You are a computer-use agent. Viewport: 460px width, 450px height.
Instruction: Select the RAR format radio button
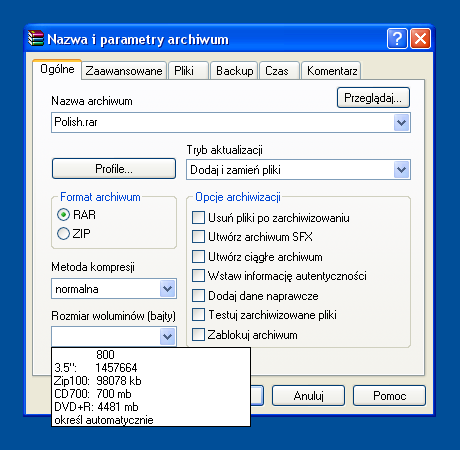click(63, 214)
